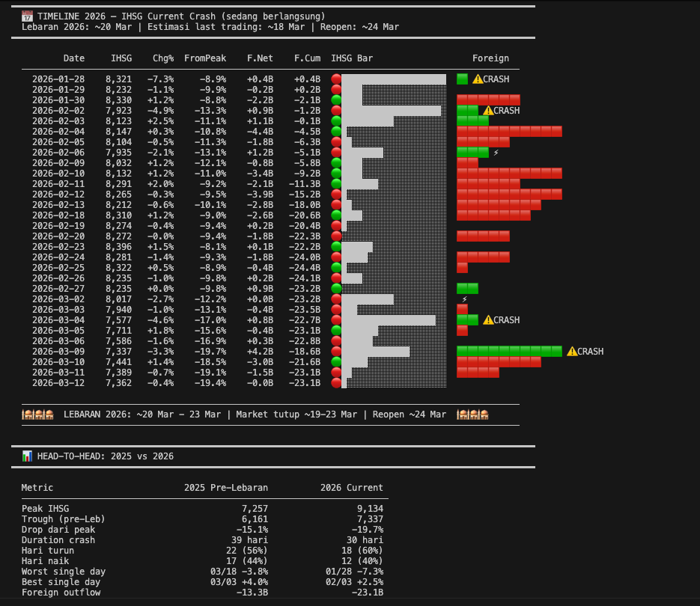Click the bar chart icon beside HEAD-TO-HEAD
The image size is (700, 606).
(27, 456)
